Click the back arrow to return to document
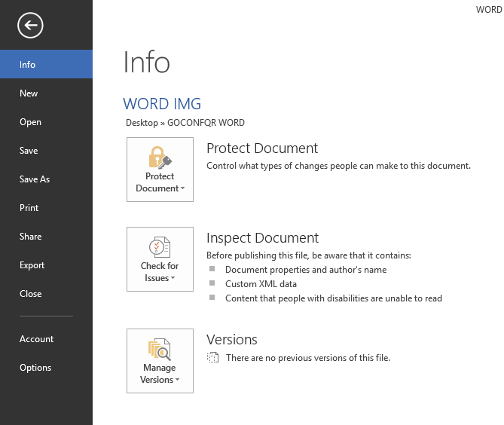 coord(31,26)
